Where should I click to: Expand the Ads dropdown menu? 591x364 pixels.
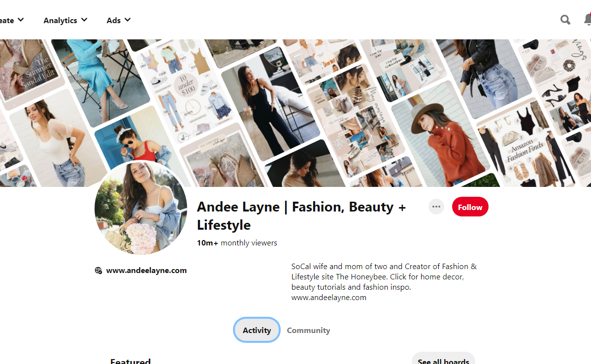(119, 20)
